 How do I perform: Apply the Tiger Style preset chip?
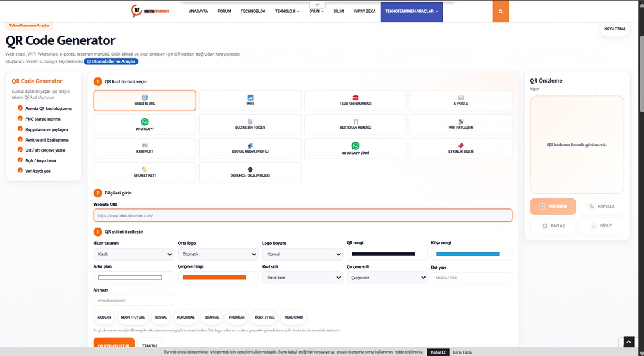pyautogui.click(x=264, y=317)
